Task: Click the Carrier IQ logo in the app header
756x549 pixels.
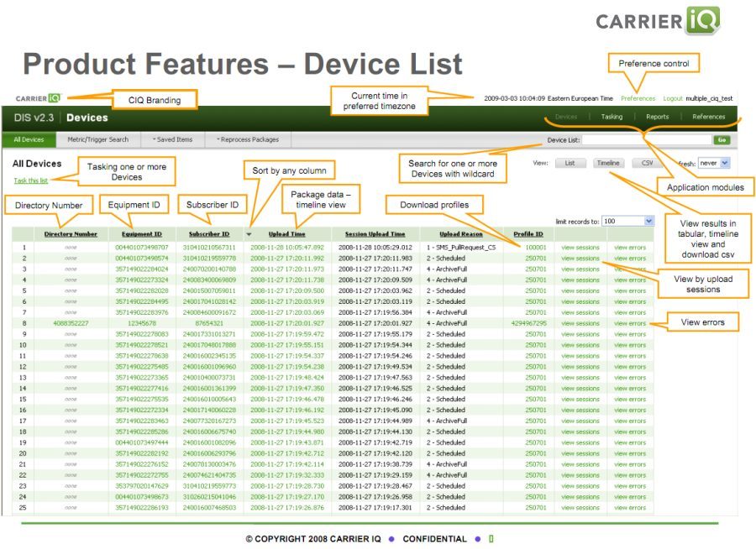Action: 38,98
